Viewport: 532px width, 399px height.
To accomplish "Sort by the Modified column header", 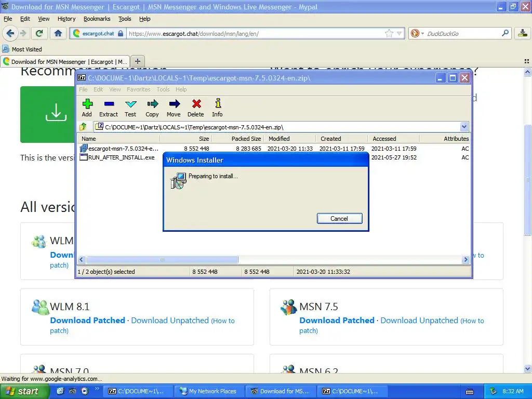I will point(290,138).
